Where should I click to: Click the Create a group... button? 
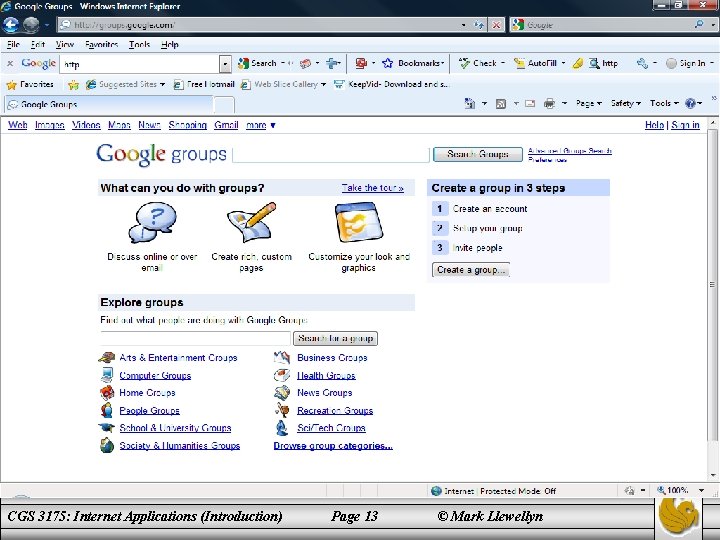pos(471,270)
